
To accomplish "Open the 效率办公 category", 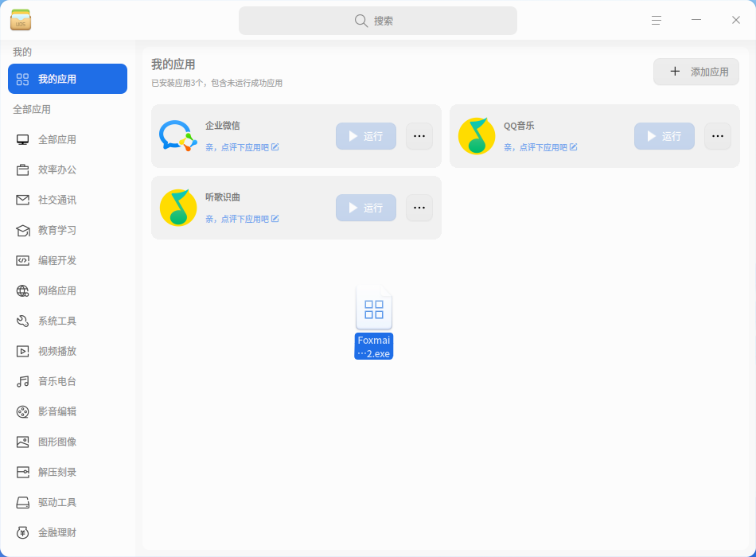I will coord(57,169).
